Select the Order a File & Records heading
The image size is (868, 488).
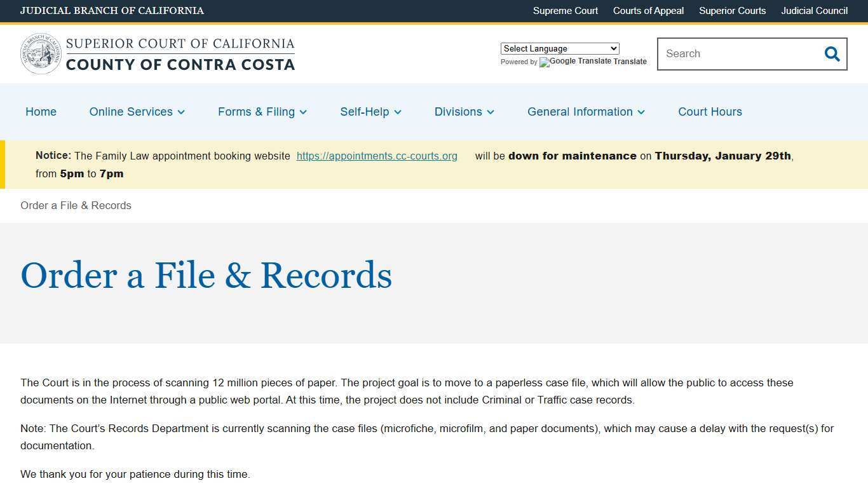pos(206,275)
